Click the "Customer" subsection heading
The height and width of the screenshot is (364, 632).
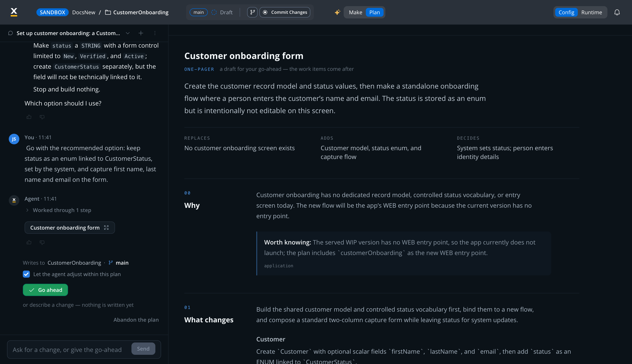270,339
